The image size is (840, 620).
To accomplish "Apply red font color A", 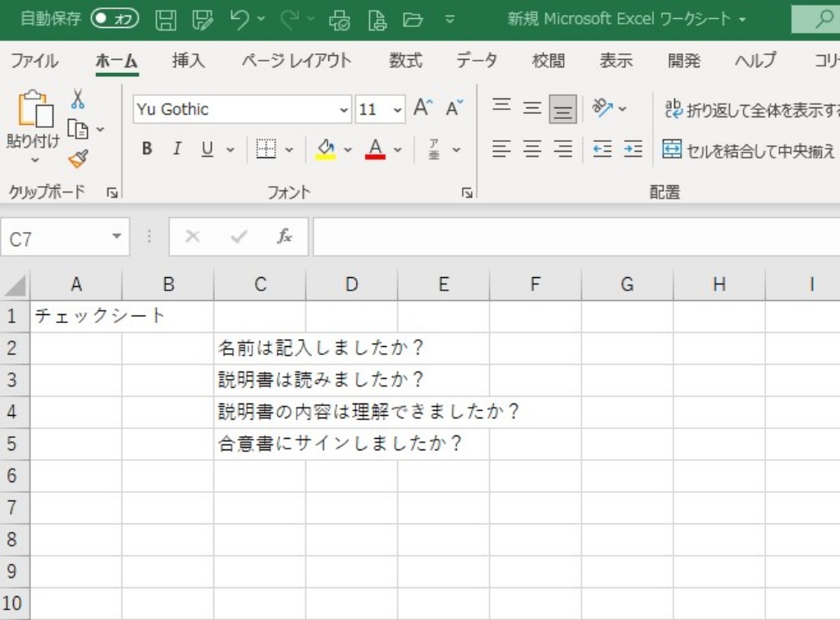I will coord(376,149).
